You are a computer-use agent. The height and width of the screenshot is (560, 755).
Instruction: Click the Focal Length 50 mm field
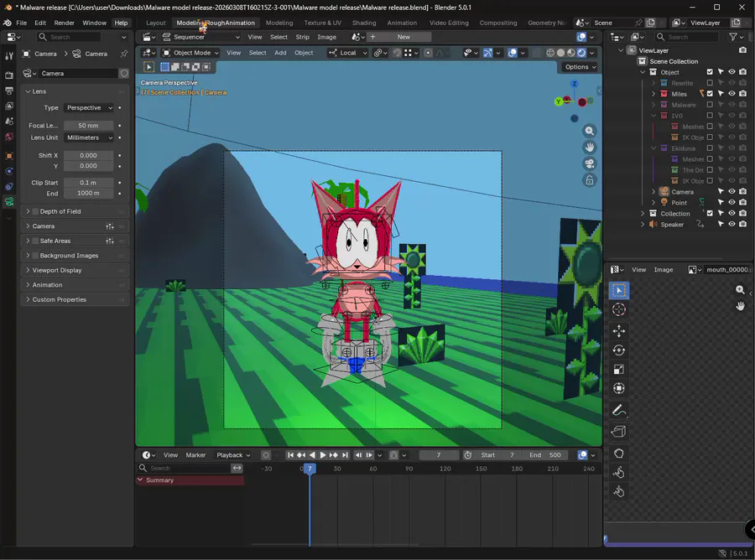coord(89,126)
